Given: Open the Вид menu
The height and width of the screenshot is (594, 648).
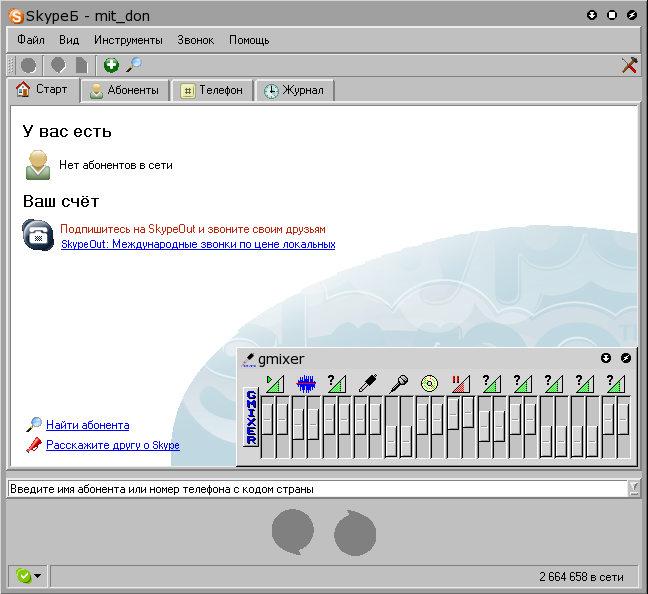Looking at the screenshot, I should tap(69, 40).
